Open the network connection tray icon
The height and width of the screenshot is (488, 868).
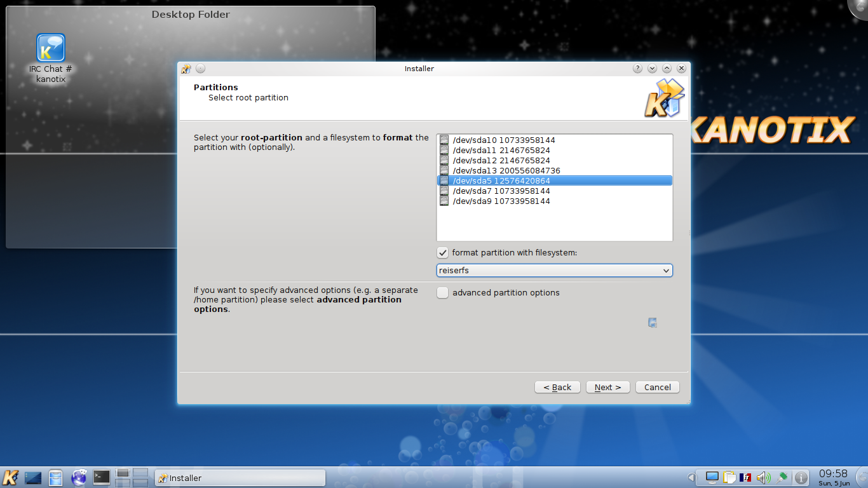click(x=782, y=477)
